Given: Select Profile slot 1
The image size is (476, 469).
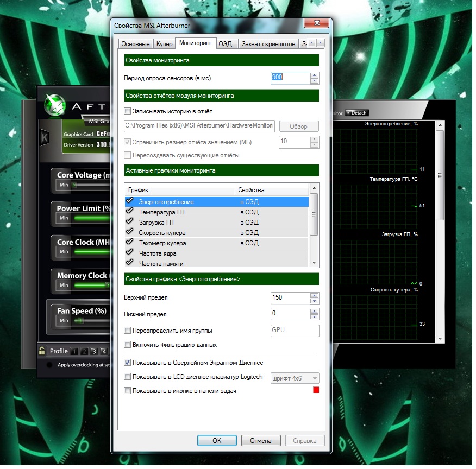Looking at the screenshot, I should coord(74,351).
